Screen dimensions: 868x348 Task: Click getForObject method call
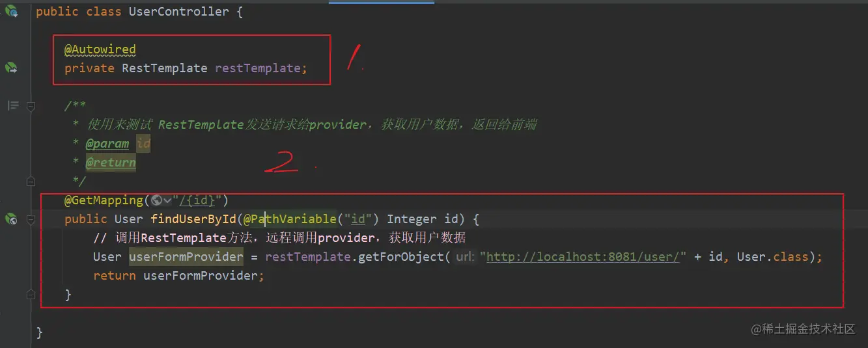(x=401, y=257)
